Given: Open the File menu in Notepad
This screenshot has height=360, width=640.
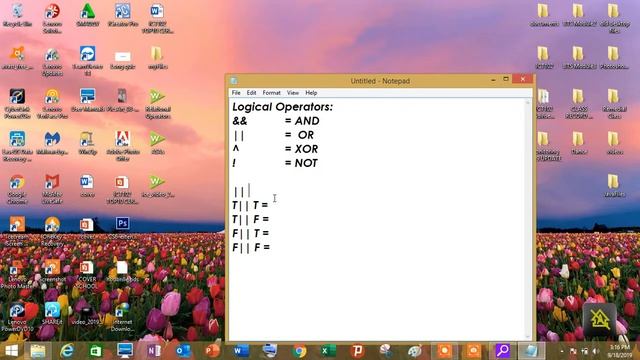Looking at the screenshot, I should tap(236, 93).
